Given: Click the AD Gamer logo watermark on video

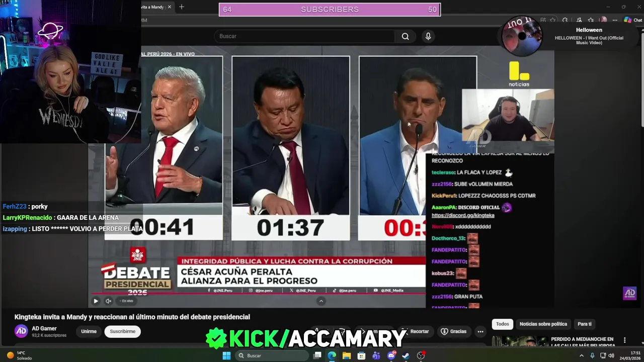Looking at the screenshot, I should click(629, 293).
